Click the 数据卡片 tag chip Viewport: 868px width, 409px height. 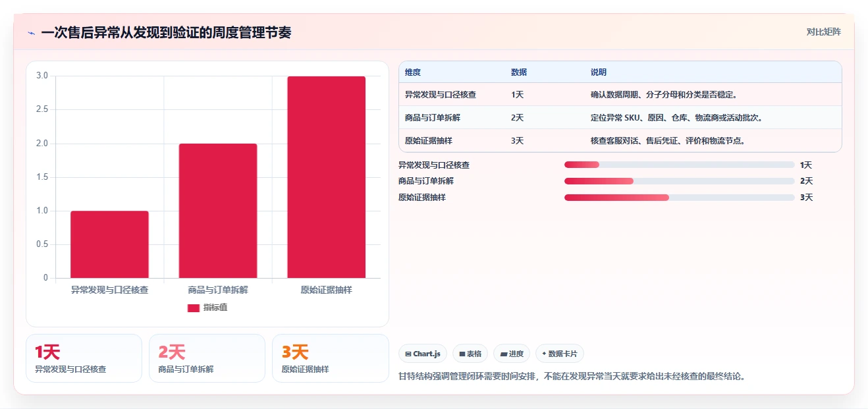coord(560,354)
